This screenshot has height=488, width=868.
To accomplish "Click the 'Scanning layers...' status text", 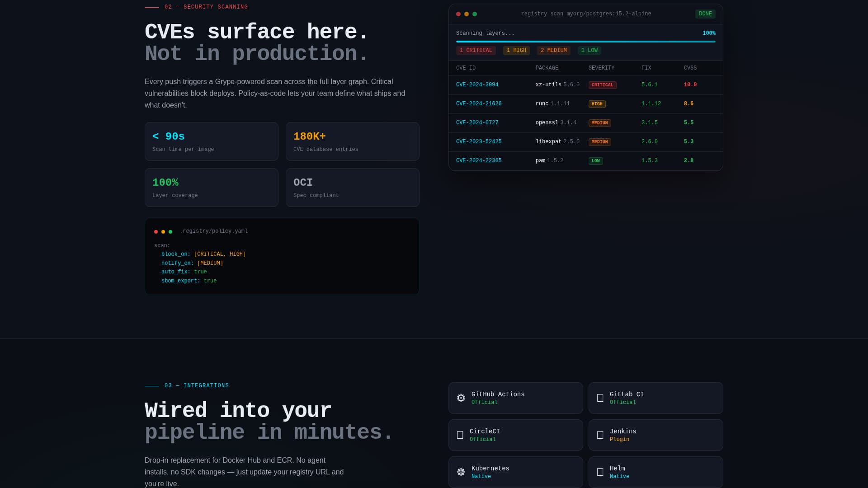I will pyautogui.click(x=485, y=33).
